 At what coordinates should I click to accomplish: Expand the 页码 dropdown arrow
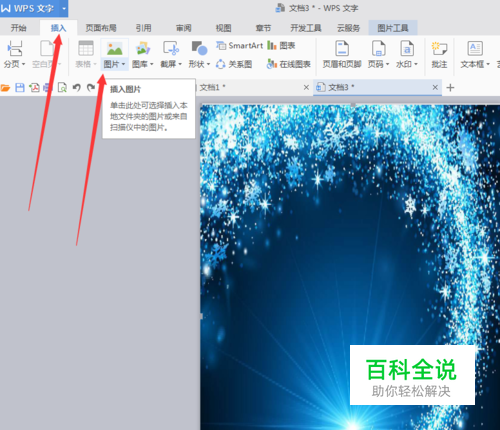387,64
